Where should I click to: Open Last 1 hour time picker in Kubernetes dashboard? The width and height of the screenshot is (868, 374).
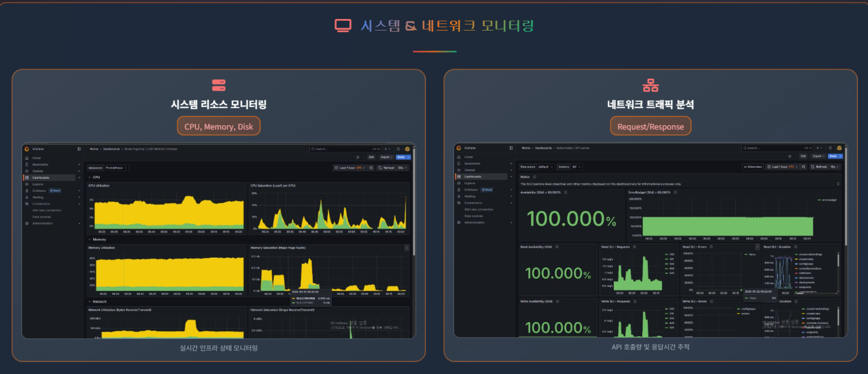783,167
